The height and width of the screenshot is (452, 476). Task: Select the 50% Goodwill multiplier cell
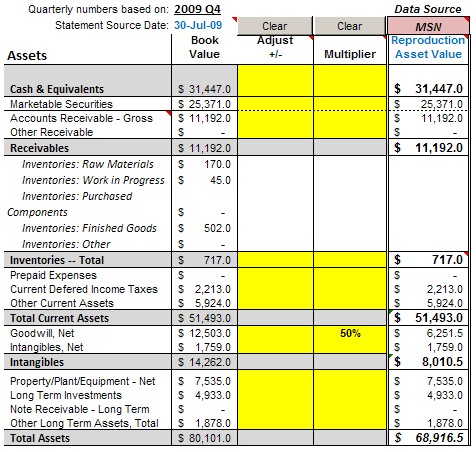click(x=350, y=333)
